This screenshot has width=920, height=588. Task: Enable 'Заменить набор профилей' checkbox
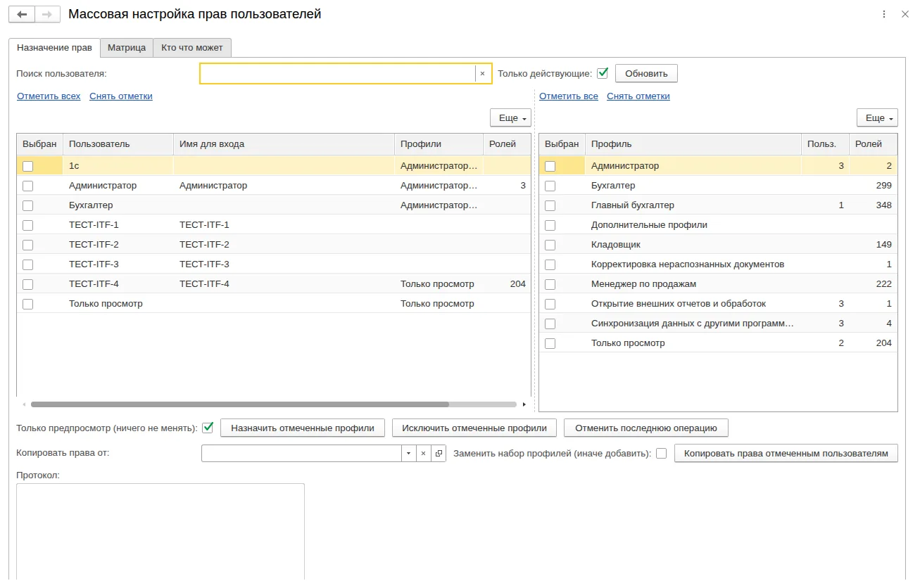point(662,454)
